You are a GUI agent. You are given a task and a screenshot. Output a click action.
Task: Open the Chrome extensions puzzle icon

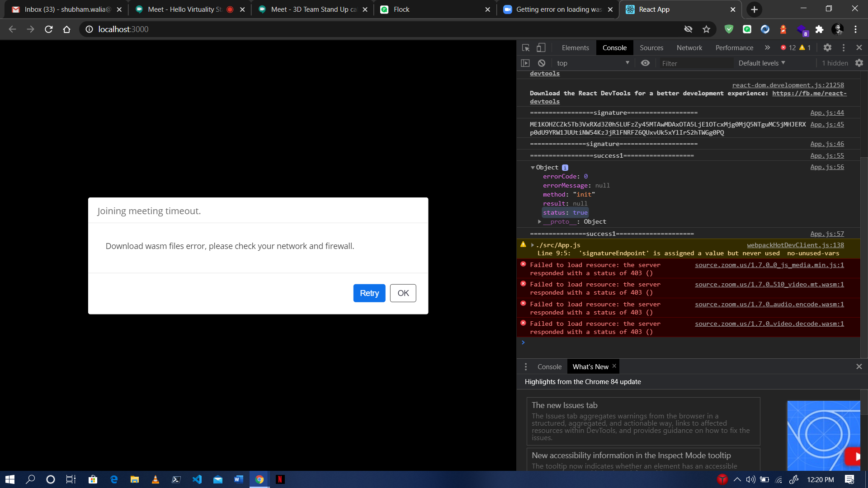[x=819, y=29]
